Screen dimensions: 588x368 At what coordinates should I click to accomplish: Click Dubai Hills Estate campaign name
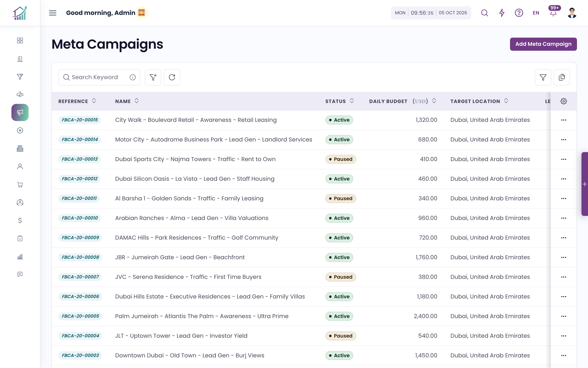tap(210, 296)
